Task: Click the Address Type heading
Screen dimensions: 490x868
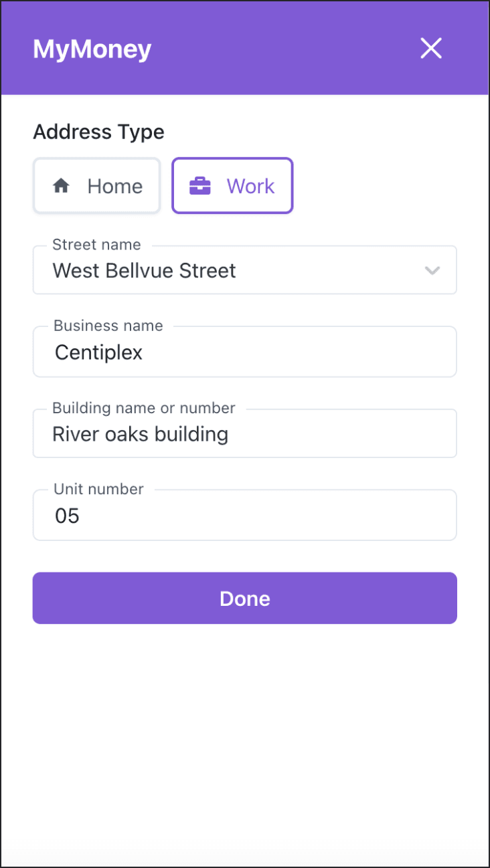Action: 98,132
